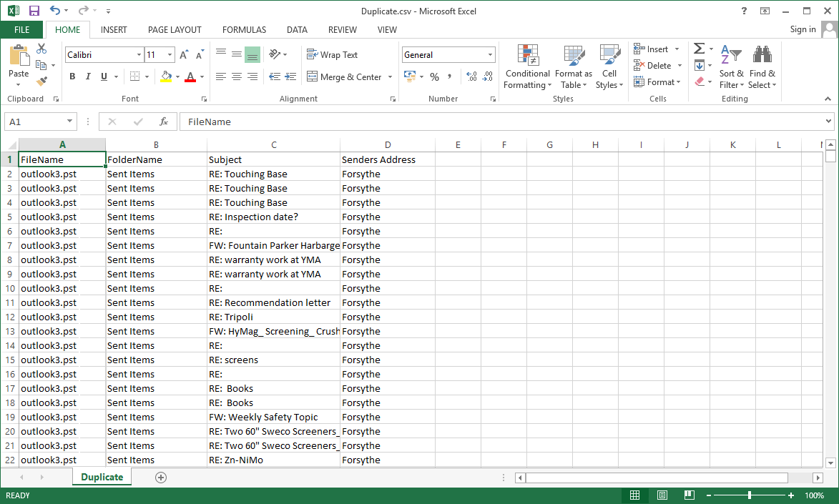Increase decimal places
839x504 pixels.
[471, 77]
